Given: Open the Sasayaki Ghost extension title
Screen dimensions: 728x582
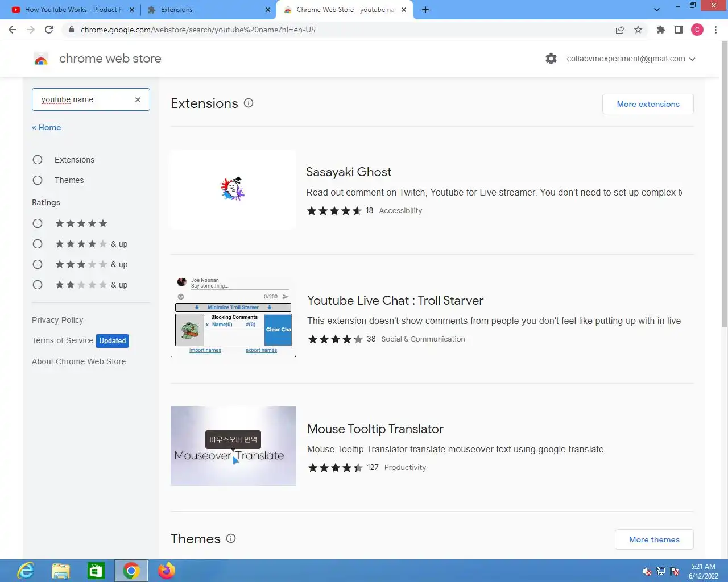Looking at the screenshot, I should click(349, 172).
